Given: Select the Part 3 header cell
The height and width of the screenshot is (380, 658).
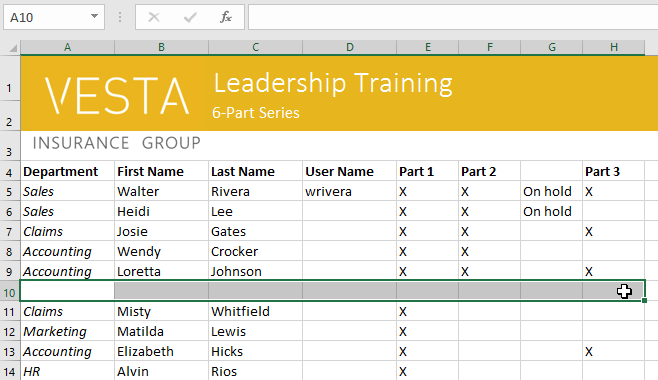Looking at the screenshot, I should pos(614,172).
